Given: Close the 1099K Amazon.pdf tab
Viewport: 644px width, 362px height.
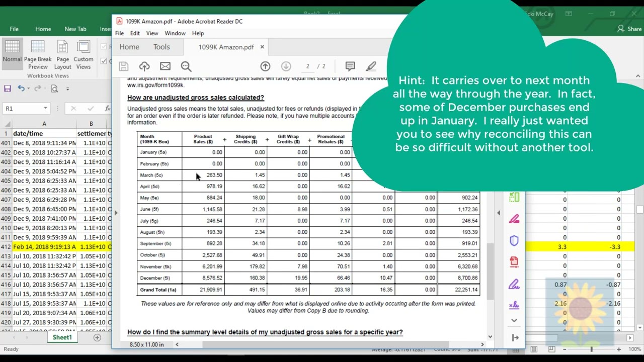Looking at the screenshot, I should pyautogui.click(x=262, y=47).
